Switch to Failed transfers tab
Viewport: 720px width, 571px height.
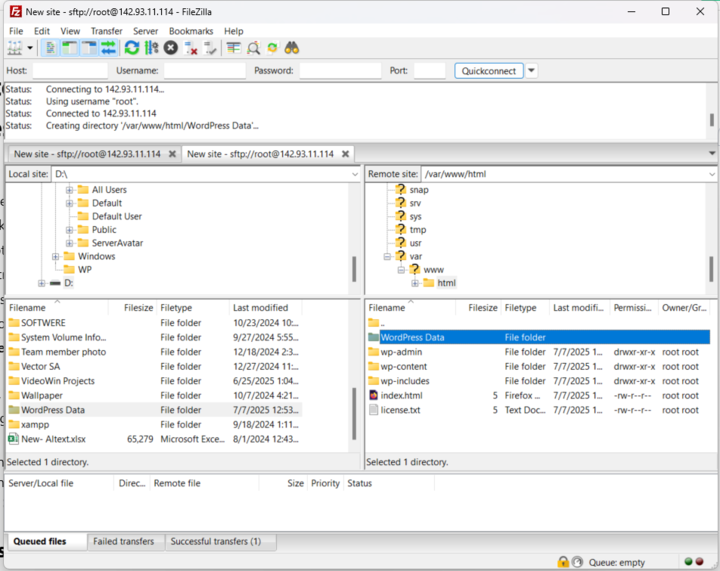click(124, 541)
